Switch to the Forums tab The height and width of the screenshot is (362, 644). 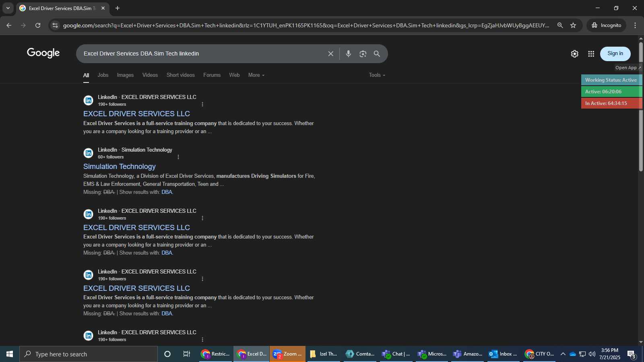(212, 75)
